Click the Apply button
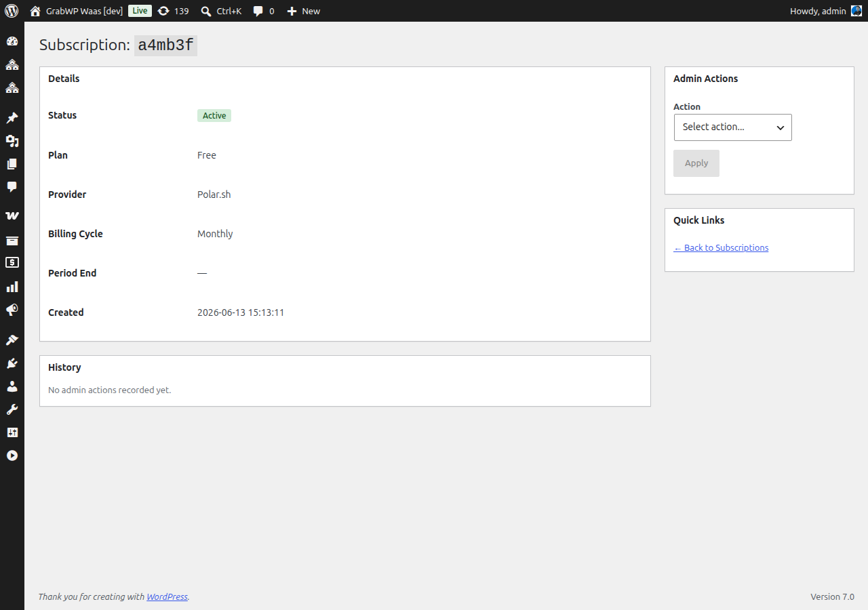Image resolution: width=868 pixels, height=610 pixels. [696, 163]
